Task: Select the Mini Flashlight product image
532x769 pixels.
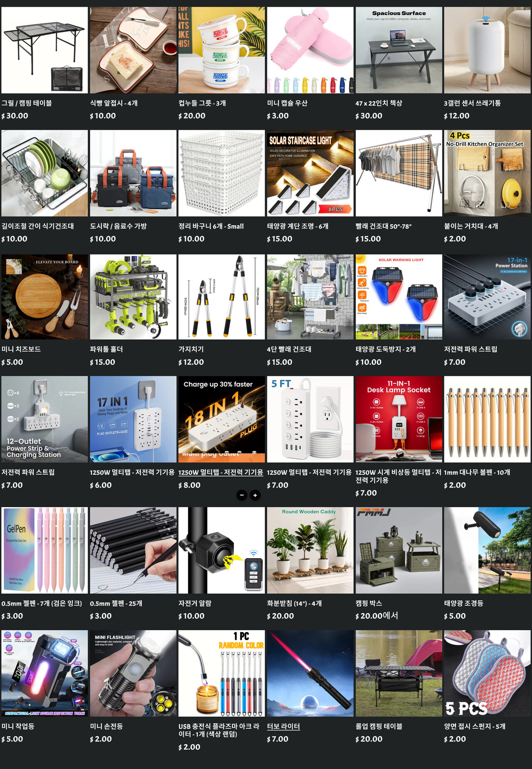Action: [x=133, y=673]
